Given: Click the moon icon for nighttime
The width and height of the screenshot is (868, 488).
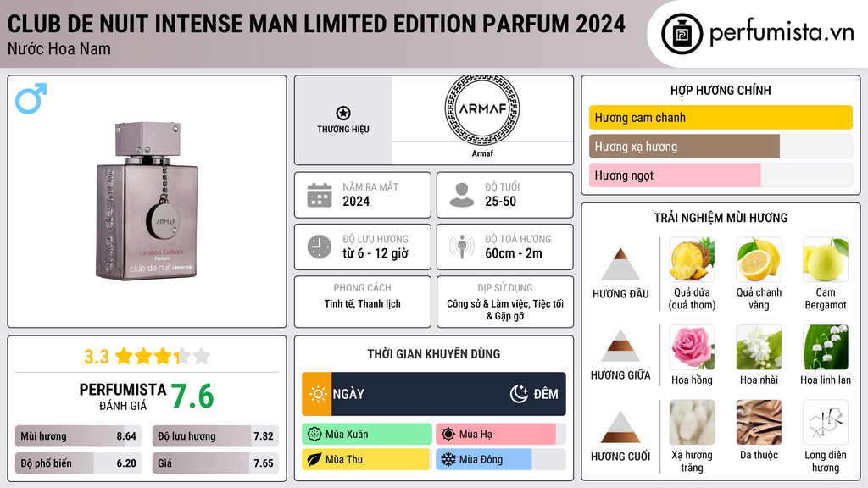Looking at the screenshot, I should point(519,394).
